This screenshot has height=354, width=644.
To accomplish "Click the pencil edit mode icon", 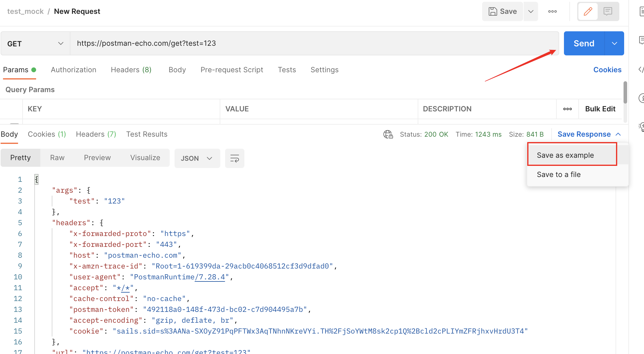I will pyautogui.click(x=588, y=11).
